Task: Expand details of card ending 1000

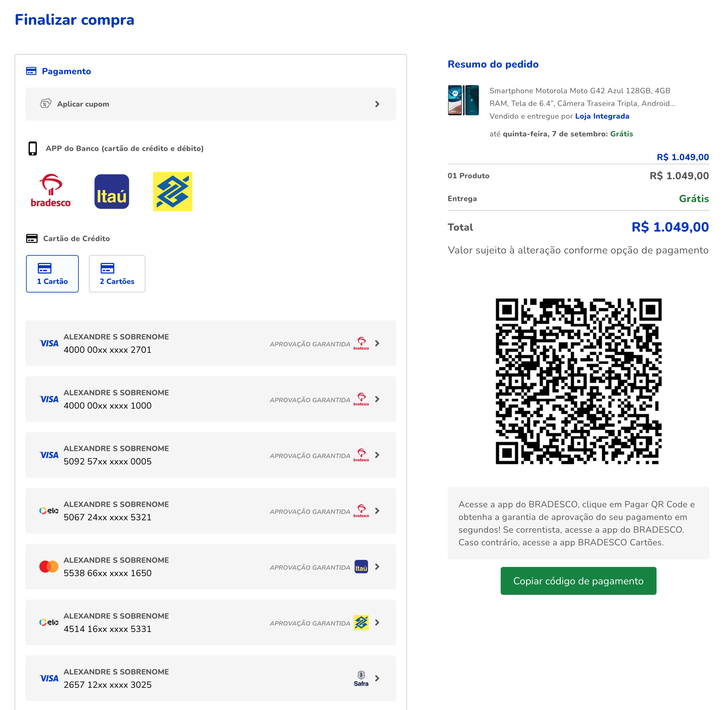Action: (377, 399)
